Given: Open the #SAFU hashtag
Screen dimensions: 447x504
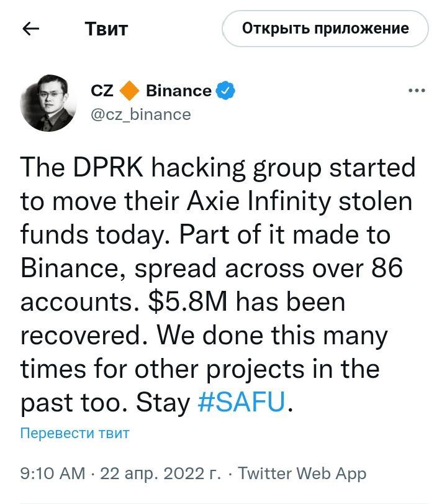Looking at the screenshot, I should click(242, 403).
